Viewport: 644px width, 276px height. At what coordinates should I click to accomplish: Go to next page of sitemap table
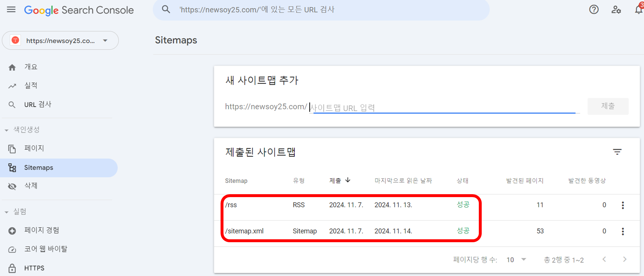click(x=625, y=259)
